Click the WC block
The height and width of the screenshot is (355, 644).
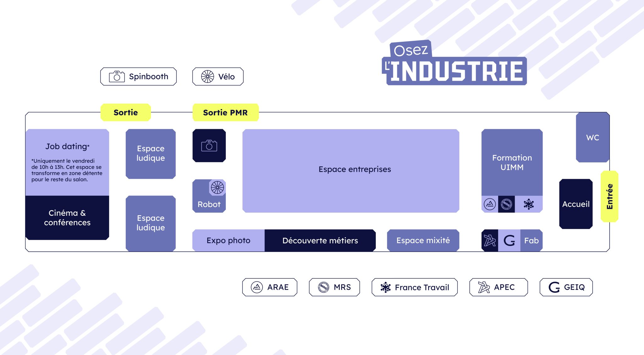click(592, 137)
